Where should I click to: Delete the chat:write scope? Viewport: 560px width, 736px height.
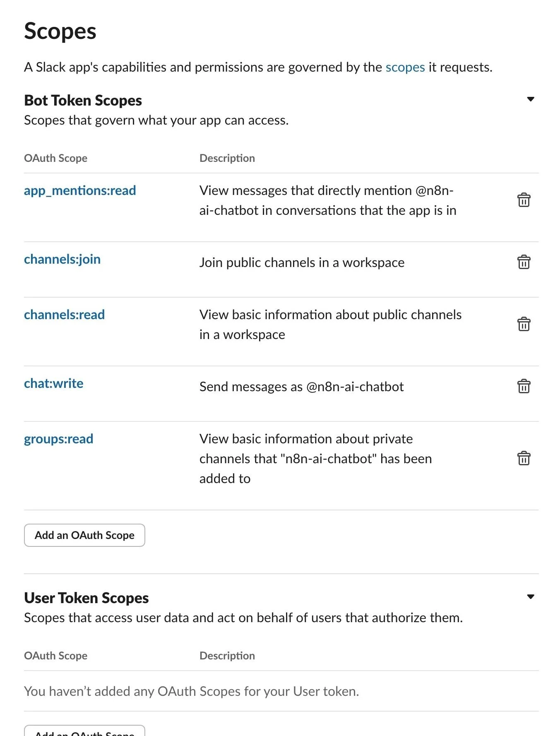click(524, 386)
